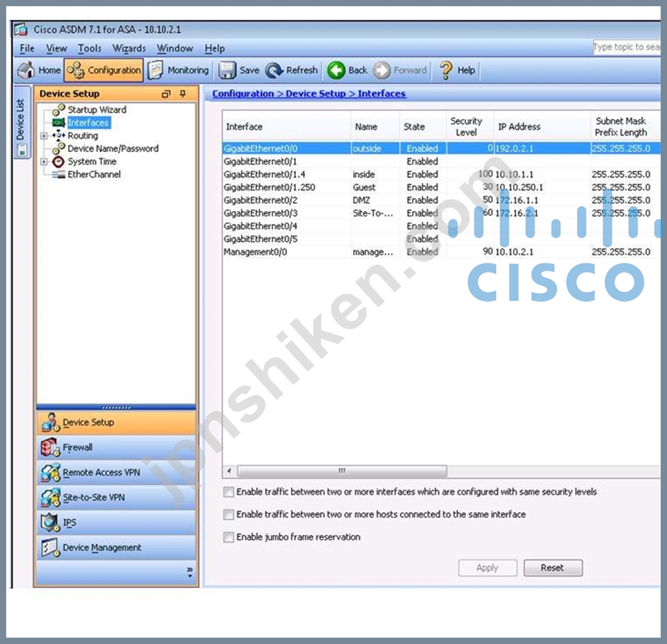667x644 pixels.
Task: Pin the Device Setup panel
Action: click(183, 94)
